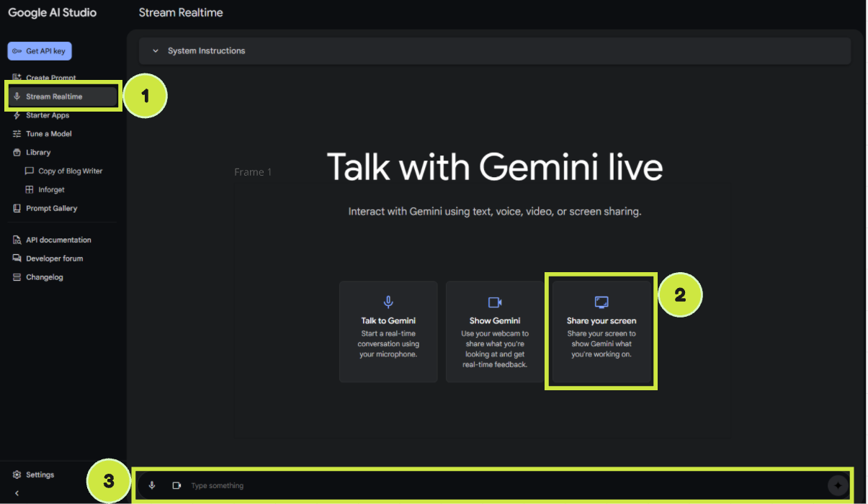The width and height of the screenshot is (868, 504).
Task: Click the Get API key button
Action: click(39, 50)
